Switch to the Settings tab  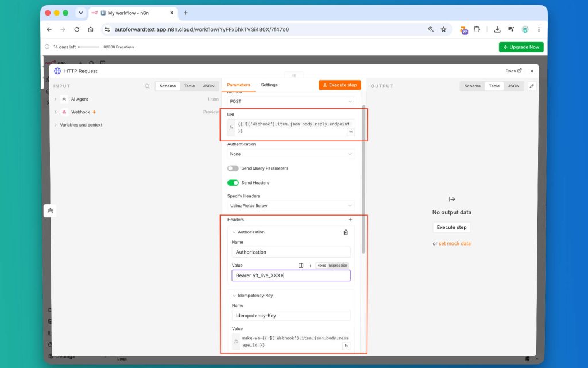pyautogui.click(x=269, y=85)
